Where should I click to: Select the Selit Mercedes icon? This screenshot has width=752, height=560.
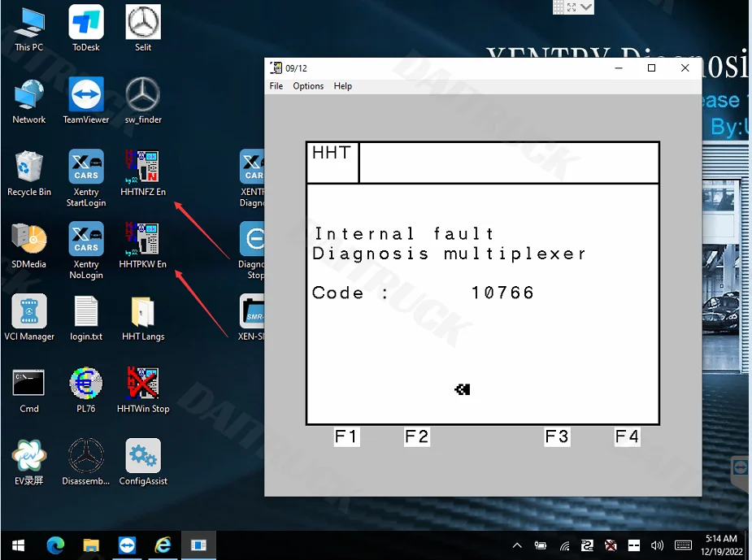tap(143, 28)
